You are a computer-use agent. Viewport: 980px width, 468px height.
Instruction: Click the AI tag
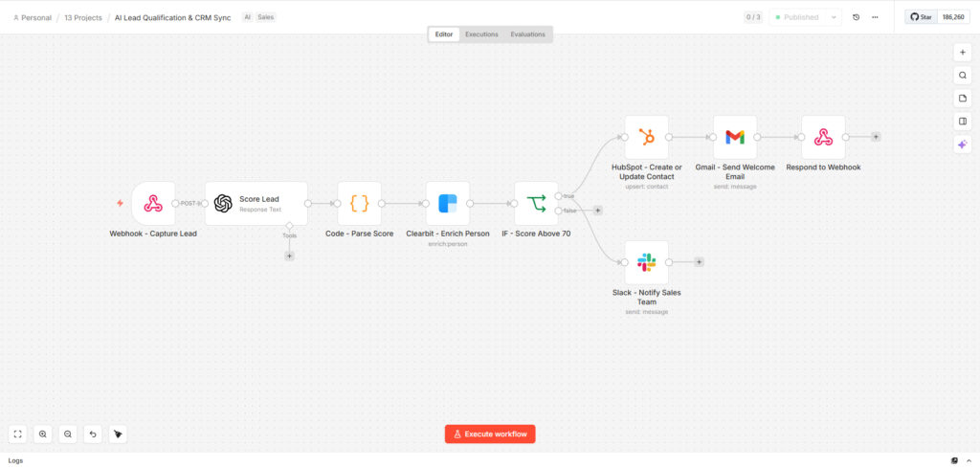tap(248, 17)
